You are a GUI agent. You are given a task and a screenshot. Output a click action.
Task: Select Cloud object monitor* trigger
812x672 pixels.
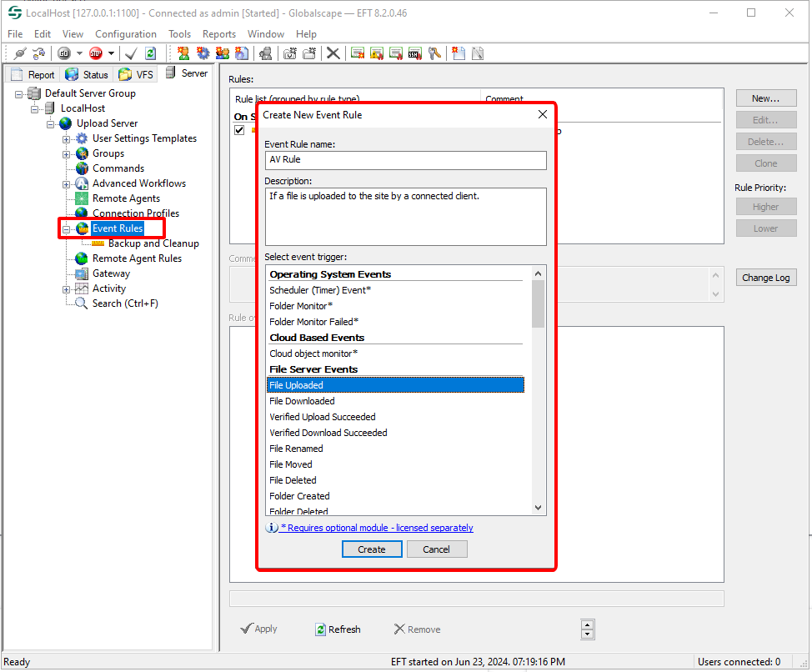coord(396,354)
